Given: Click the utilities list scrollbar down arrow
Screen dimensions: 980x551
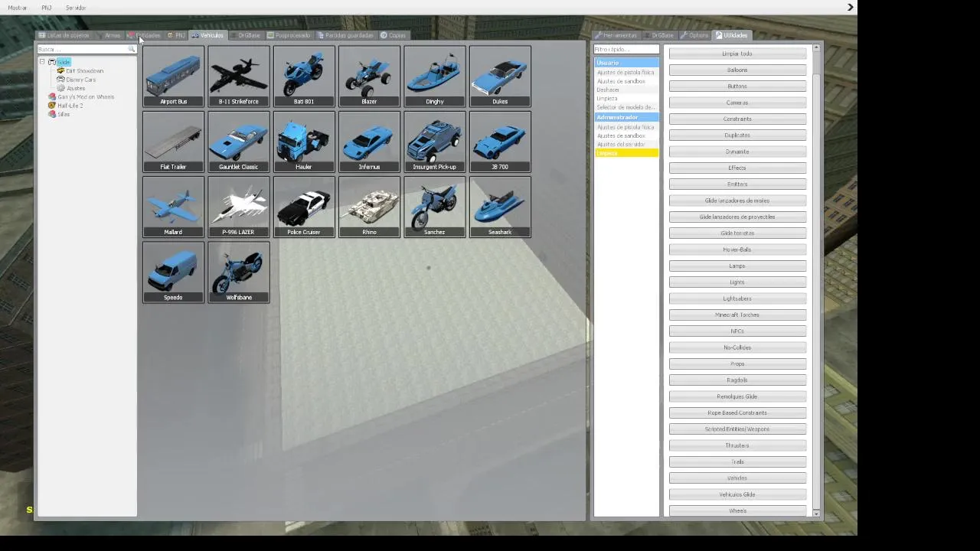Looking at the screenshot, I should pos(816,513).
